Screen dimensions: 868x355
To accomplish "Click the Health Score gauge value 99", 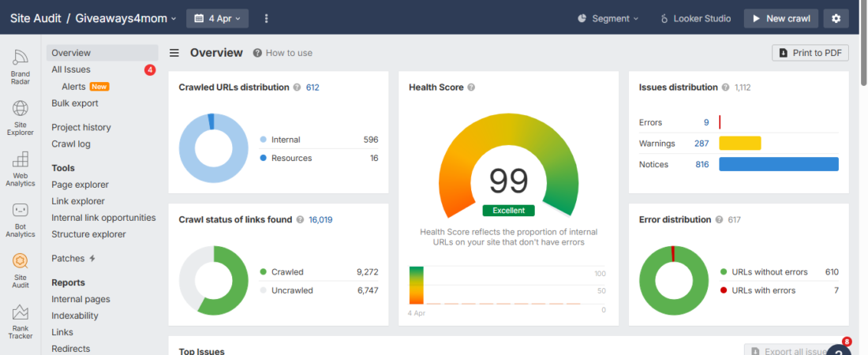I will coord(508,181).
